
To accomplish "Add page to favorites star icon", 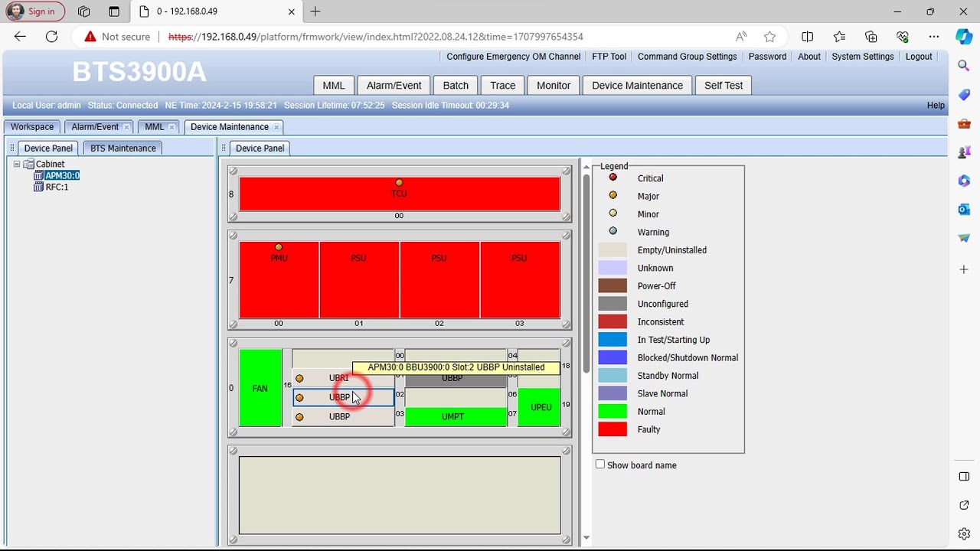I will coord(769,37).
